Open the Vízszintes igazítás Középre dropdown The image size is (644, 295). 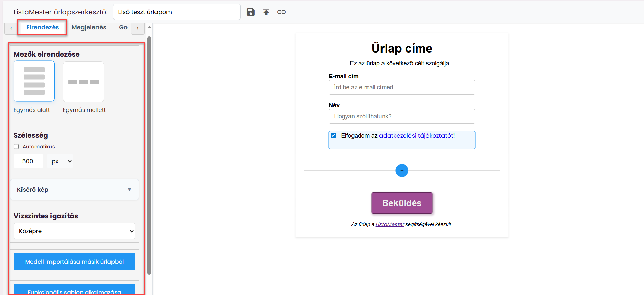click(x=74, y=231)
